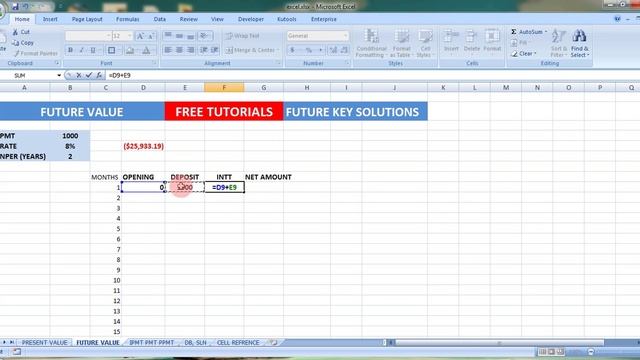The height and width of the screenshot is (360, 640).
Task: Click the Decrease Decimal icon
Action: pyautogui.click(x=344, y=50)
